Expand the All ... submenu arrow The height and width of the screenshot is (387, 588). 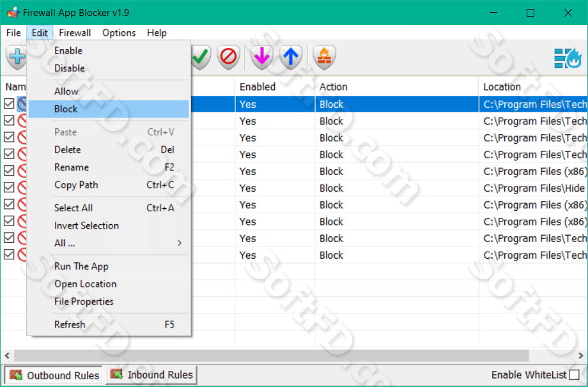point(180,243)
